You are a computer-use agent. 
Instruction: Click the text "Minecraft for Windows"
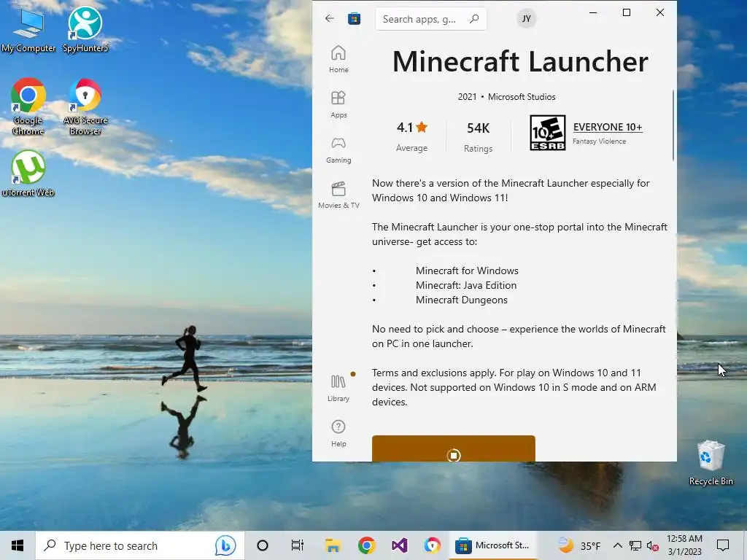click(467, 271)
